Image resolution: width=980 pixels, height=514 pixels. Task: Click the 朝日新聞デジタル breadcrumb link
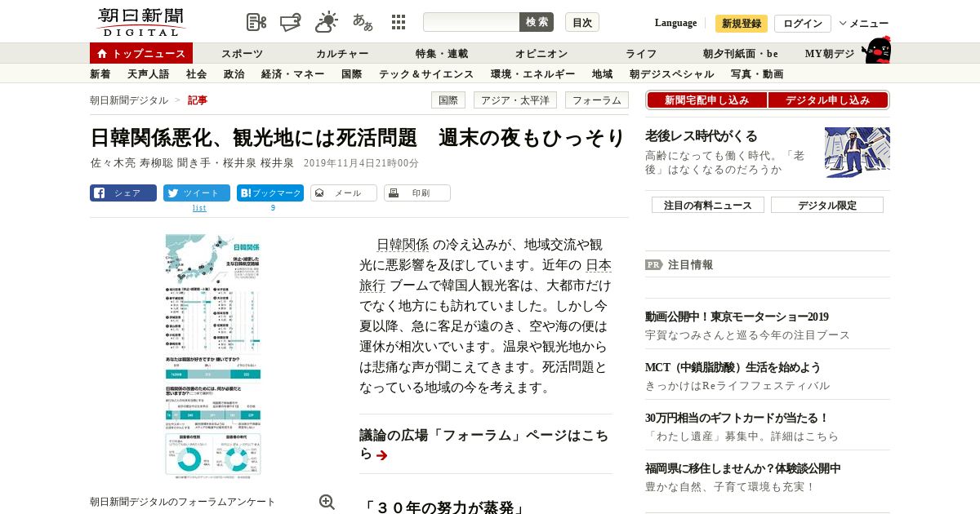click(129, 100)
